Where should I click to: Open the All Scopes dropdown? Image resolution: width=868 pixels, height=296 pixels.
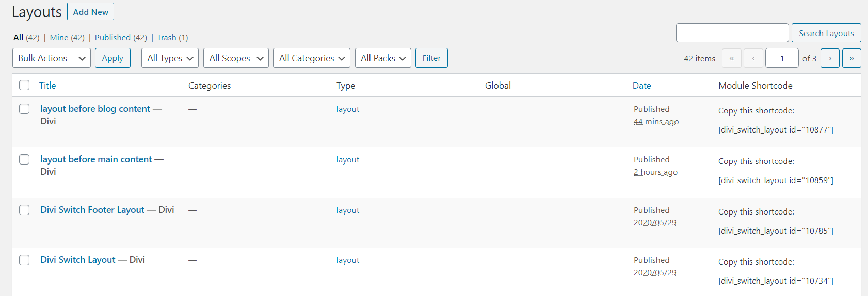coord(236,58)
